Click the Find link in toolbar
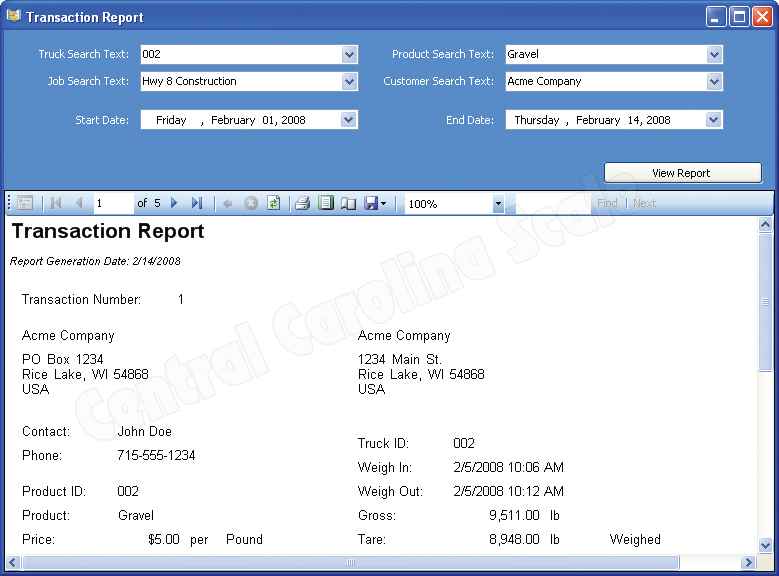The image size is (779, 576). (x=607, y=203)
